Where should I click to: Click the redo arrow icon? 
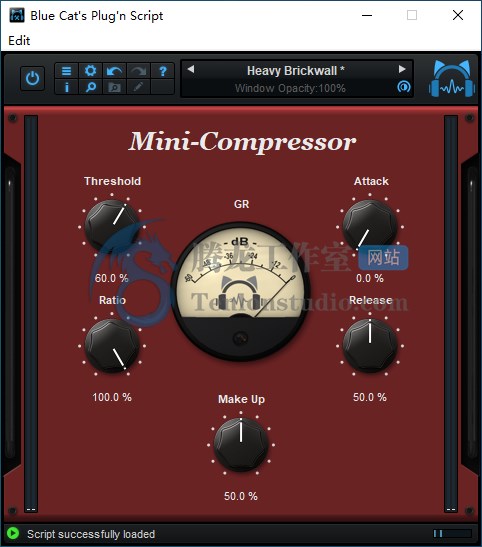click(x=138, y=71)
